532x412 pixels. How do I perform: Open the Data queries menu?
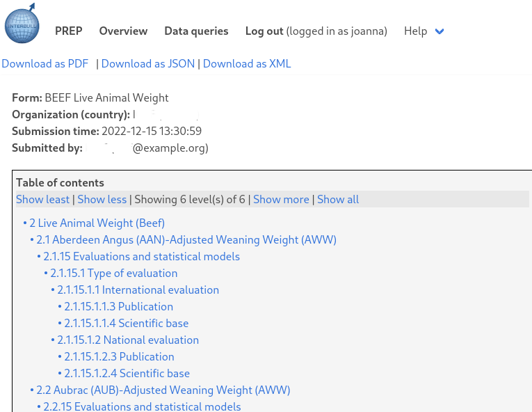tap(196, 31)
